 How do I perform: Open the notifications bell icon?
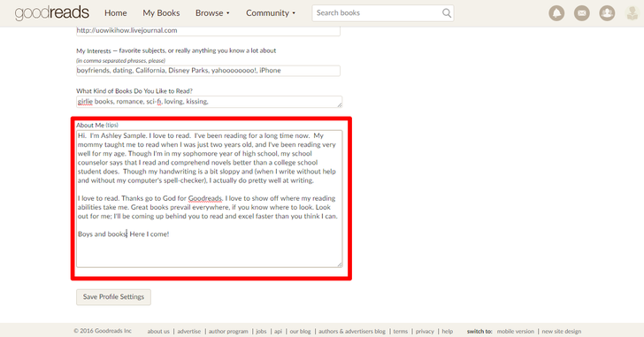tap(556, 13)
